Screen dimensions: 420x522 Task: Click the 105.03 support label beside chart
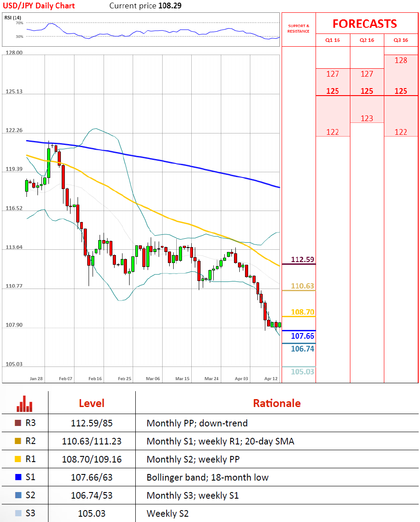tap(302, 371)
